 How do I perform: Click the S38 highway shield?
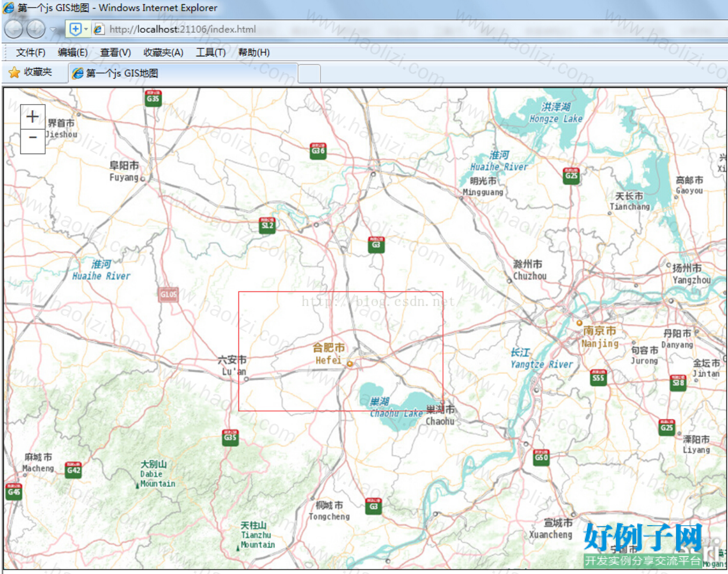tap(678, 382)
